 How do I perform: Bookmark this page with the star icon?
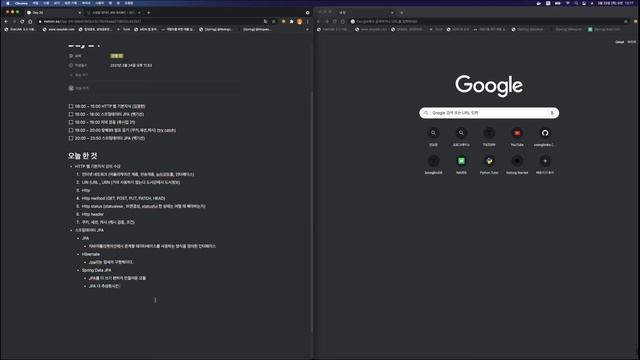coord(274,21)
